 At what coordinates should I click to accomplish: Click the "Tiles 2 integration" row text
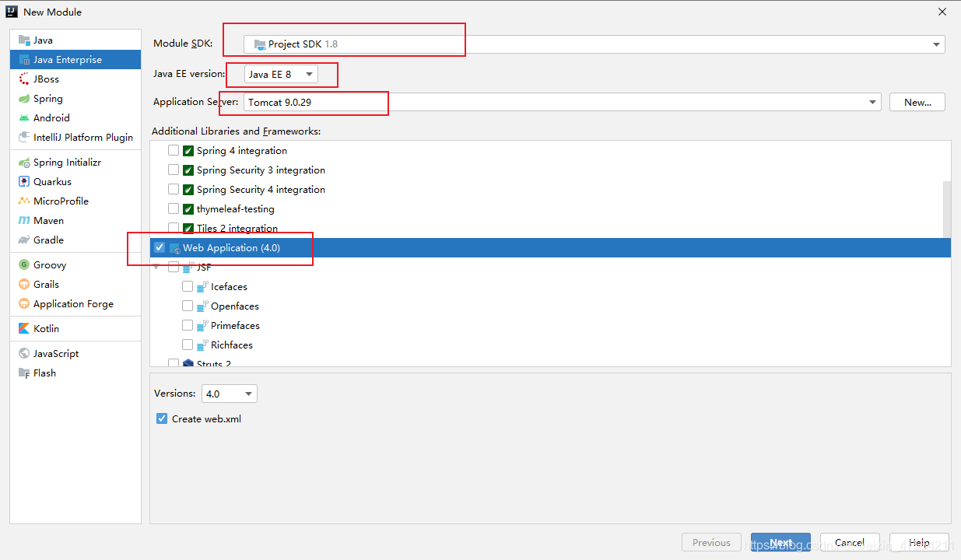[237, 228]
